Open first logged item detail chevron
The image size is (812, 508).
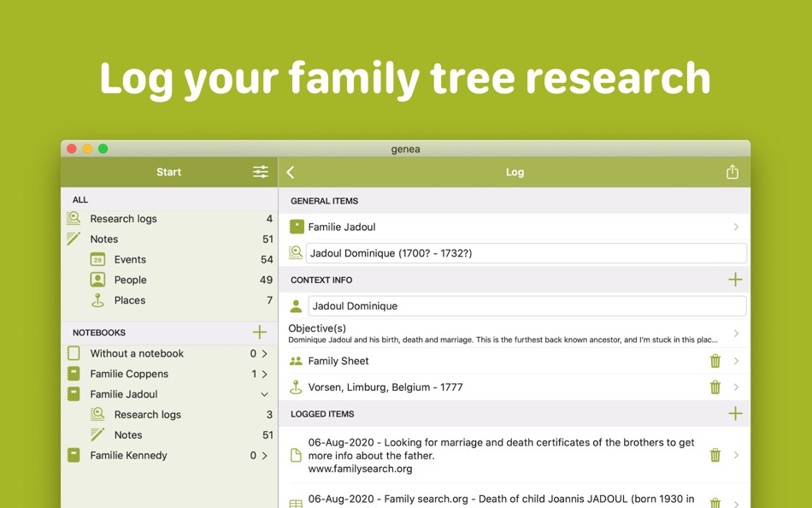coord(736,455)
